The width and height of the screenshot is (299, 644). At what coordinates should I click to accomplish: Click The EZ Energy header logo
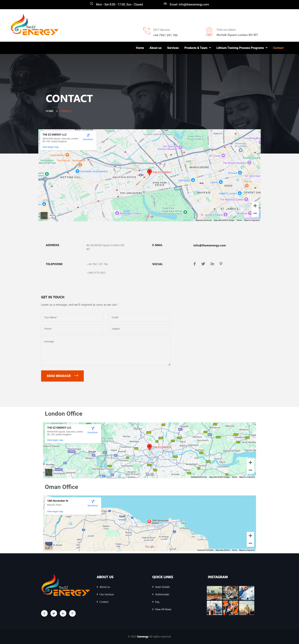[35, 25]
